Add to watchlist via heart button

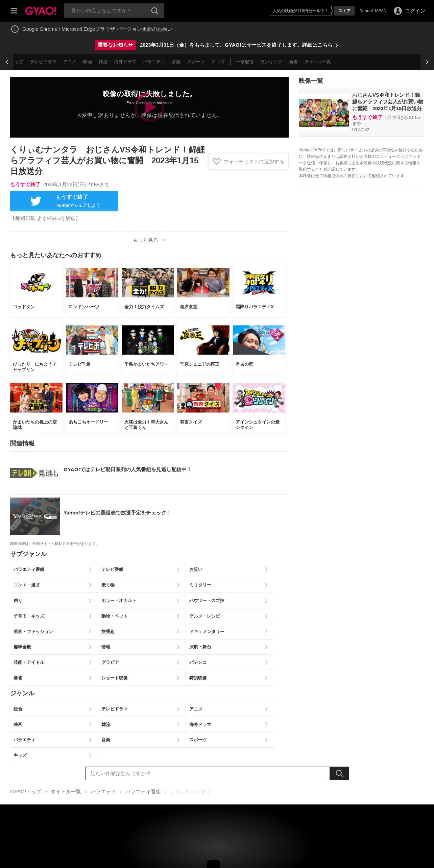coord(248,162)
